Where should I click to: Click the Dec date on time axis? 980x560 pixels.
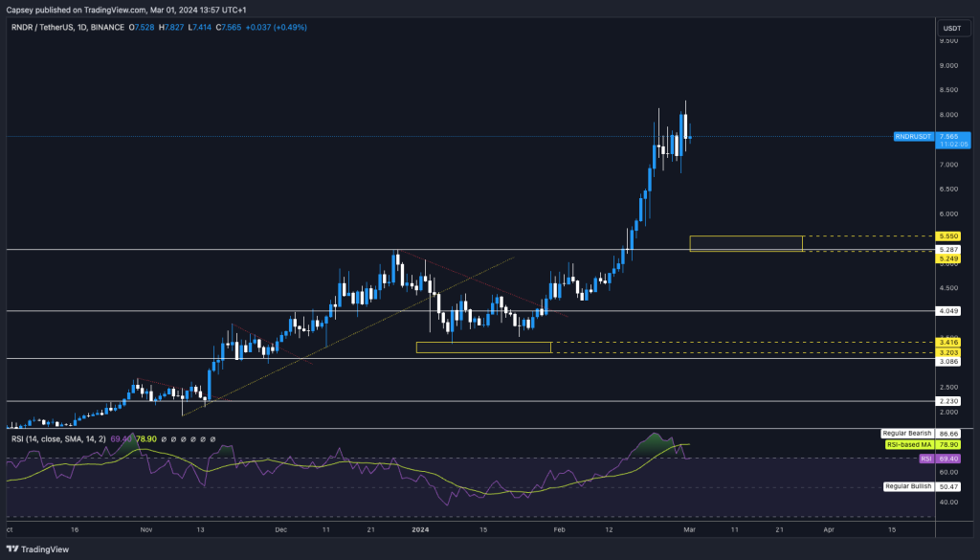coord(281,530)
